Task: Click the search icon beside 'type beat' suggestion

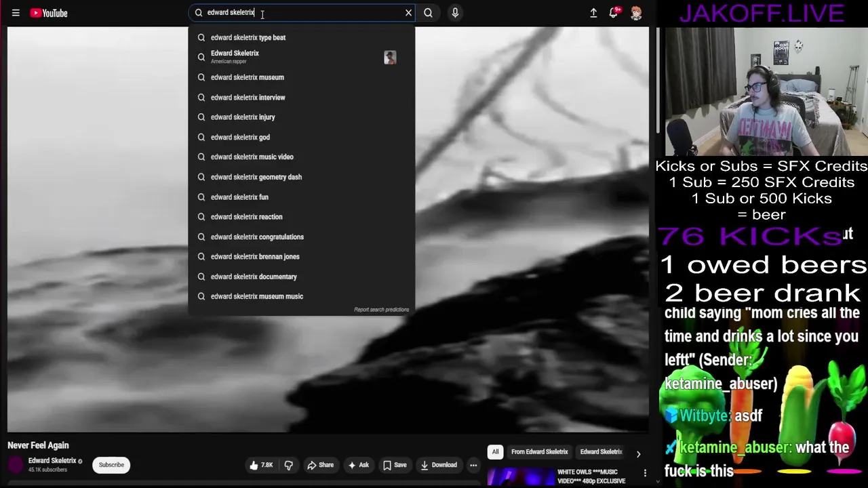Action: click(201, 37)
